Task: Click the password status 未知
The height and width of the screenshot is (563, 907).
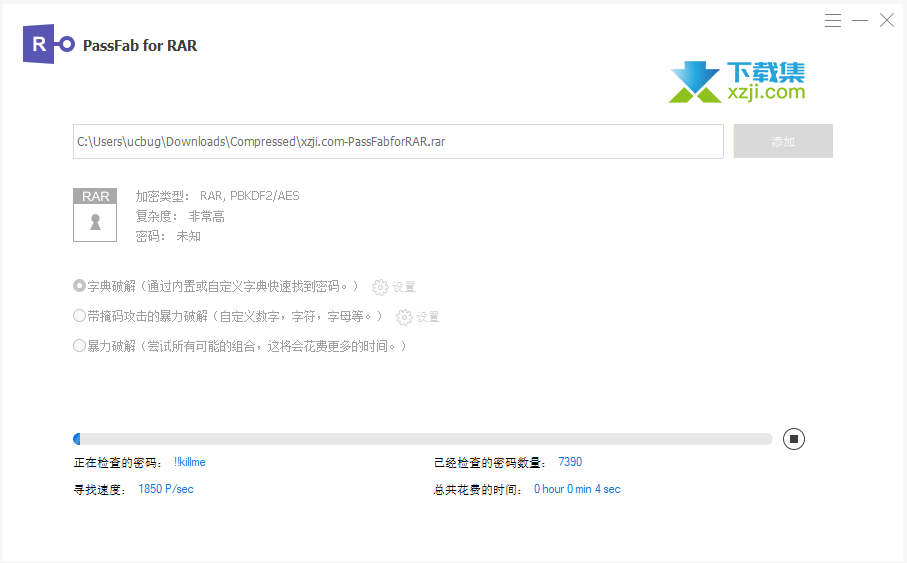Action: click(189, 236)
